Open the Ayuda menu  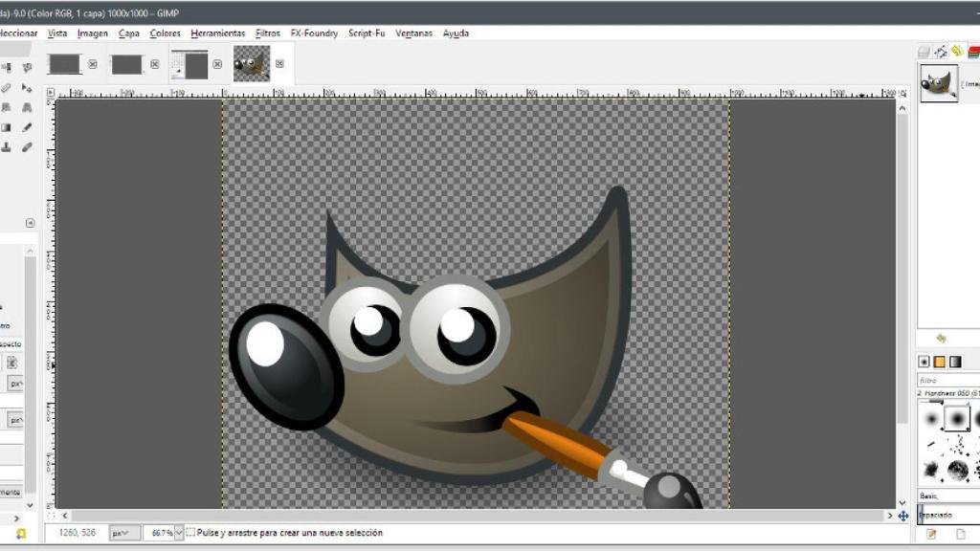click(457, 33)
